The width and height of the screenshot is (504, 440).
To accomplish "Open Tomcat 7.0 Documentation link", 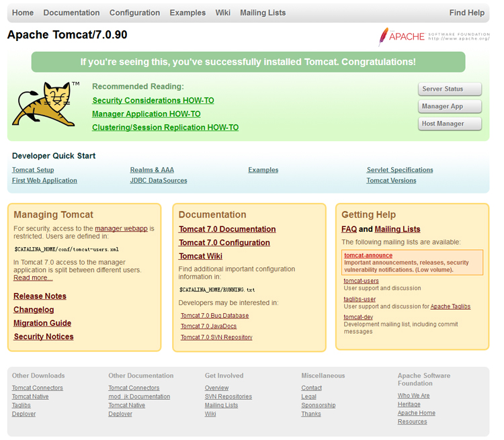I will (x=227, y=229).
